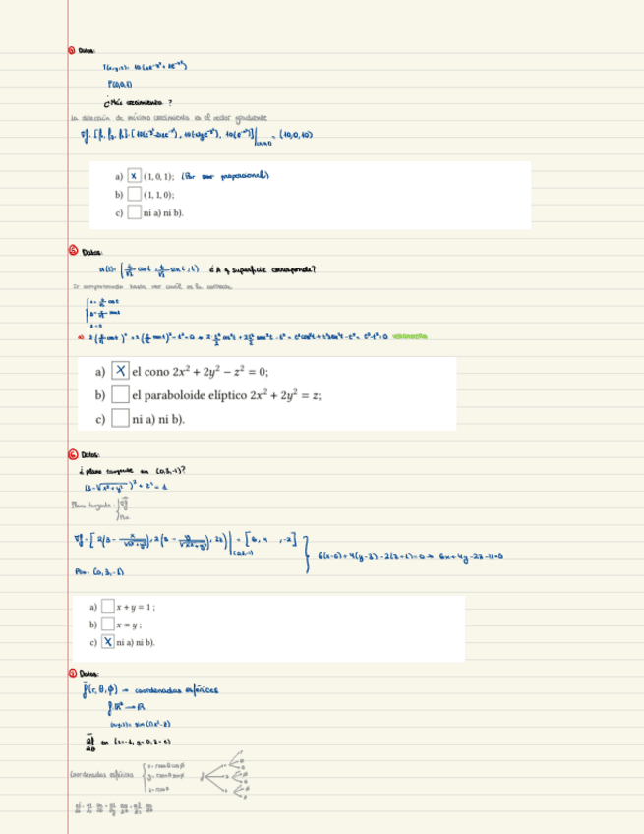
Task: Click the handwritten '¿A q superficie corresponde?' question
Action: pos(263,269)
